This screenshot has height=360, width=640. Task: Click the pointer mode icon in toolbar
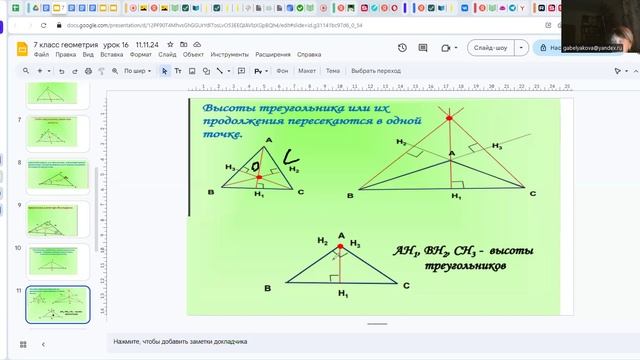point(618,71)
